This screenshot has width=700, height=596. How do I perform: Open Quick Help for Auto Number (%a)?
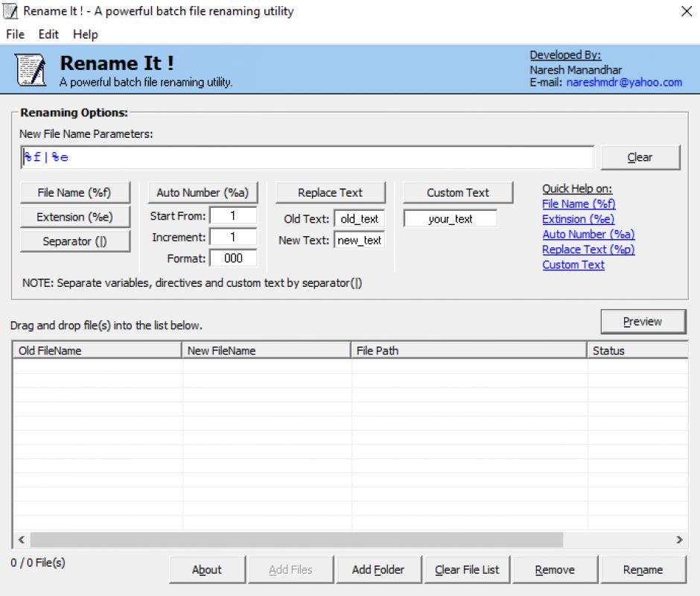(588, 235)
